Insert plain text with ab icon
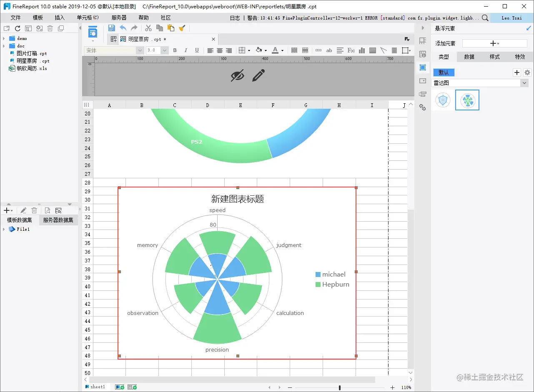The image size is (534, 392). point(329,50)
